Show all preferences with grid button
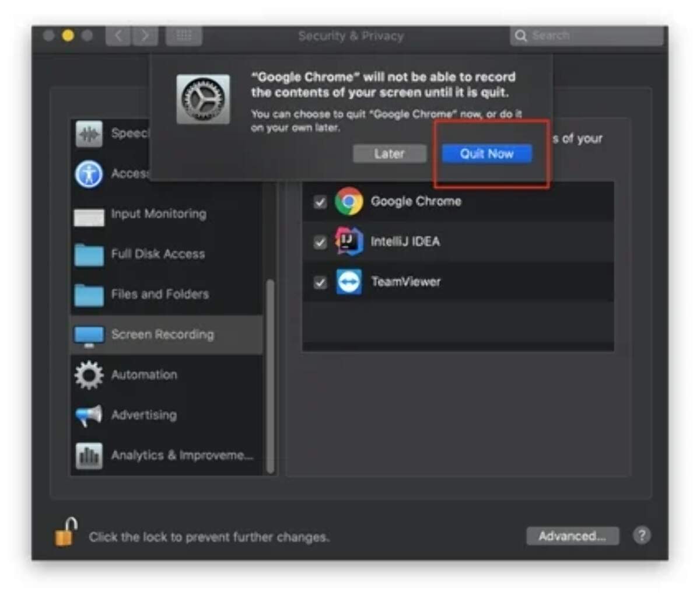700x598 pixels. [184, 36]
